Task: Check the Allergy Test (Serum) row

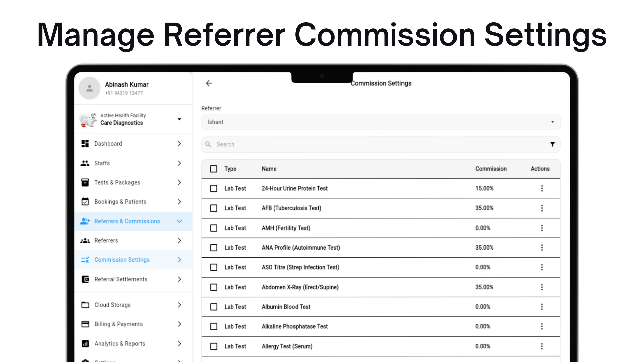Action: pos(214,346)
